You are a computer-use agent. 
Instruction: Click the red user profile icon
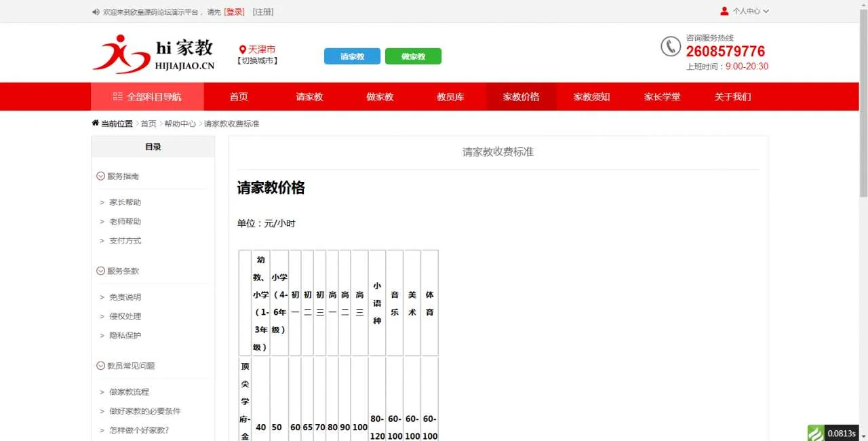[724, 11]
